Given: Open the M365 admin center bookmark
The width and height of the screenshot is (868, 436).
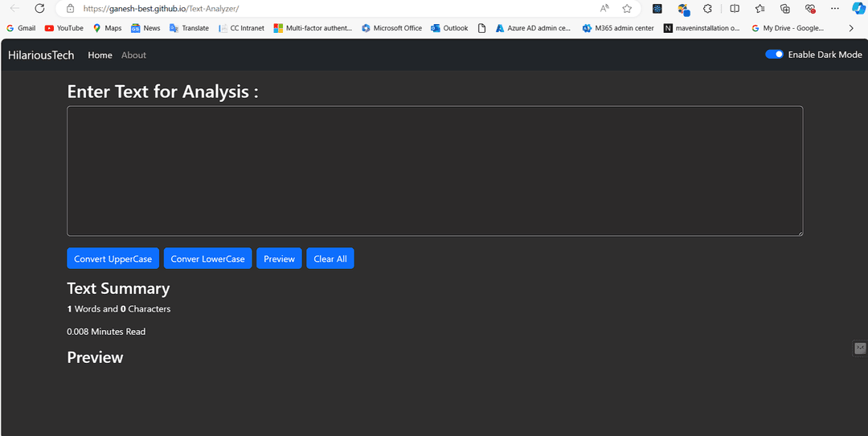Looking at the screenshot, I should point(618,28).
